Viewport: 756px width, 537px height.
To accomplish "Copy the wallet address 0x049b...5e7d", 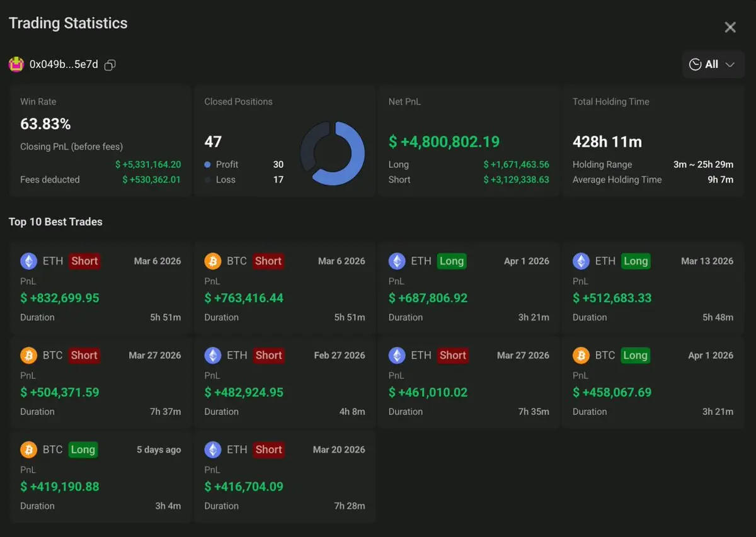I will 110,65.
